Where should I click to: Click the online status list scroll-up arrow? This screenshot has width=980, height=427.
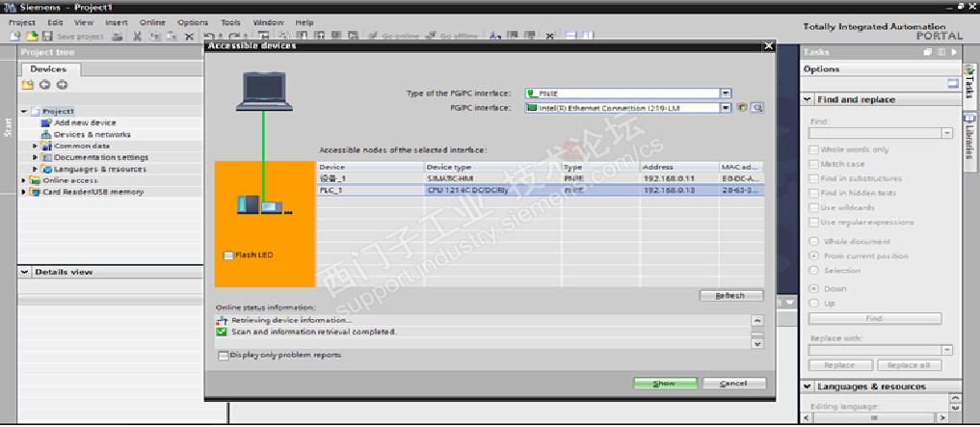(x=756, y=321)
